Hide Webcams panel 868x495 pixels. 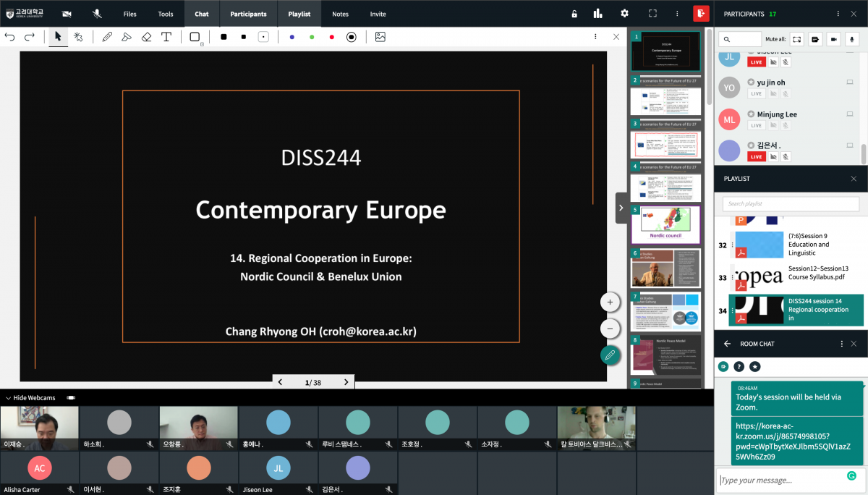(x=30, y=398)
